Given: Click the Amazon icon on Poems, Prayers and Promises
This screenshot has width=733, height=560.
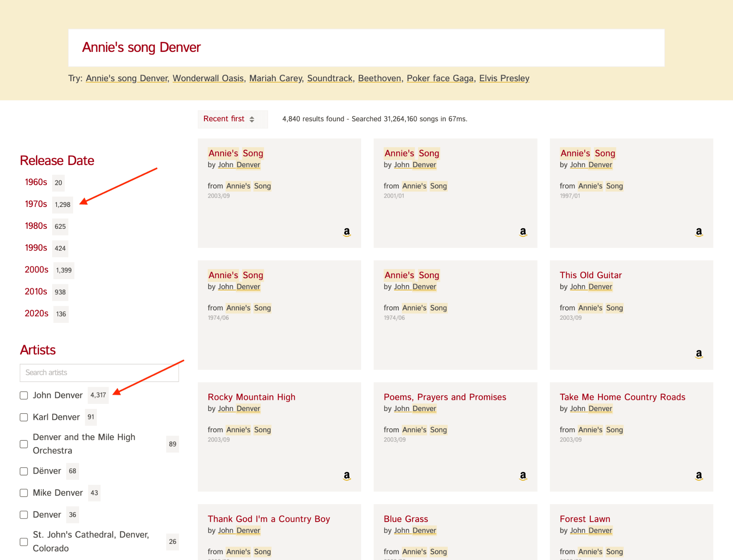Looking at the screenshot, I should (x=523, y=475).
